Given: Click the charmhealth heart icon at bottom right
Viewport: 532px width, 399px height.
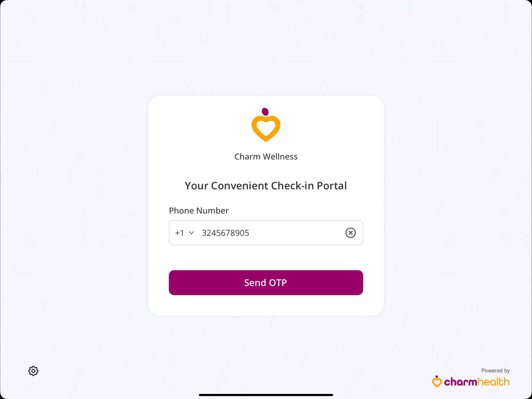Looking at the screenshot, I should (437, 382).
